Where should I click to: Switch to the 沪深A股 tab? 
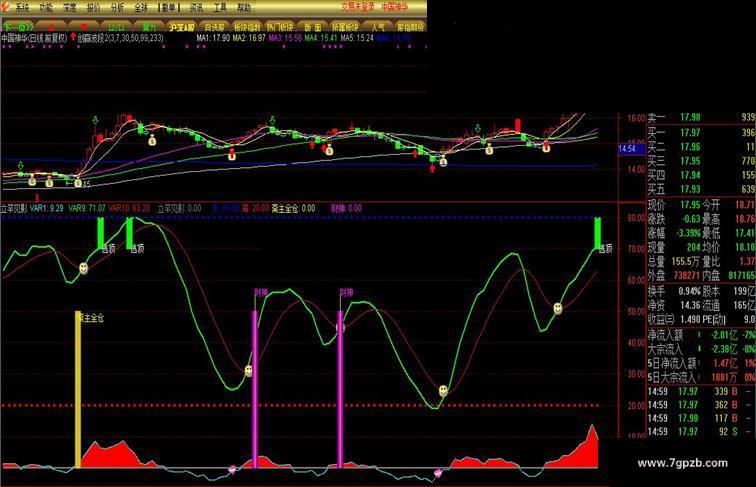181,27
